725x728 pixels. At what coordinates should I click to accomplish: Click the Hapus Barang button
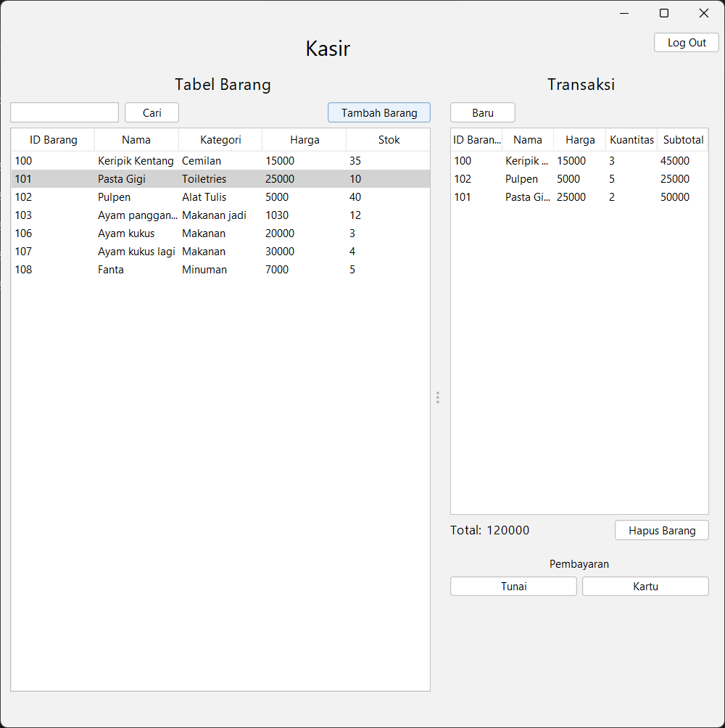pos(661,530)
